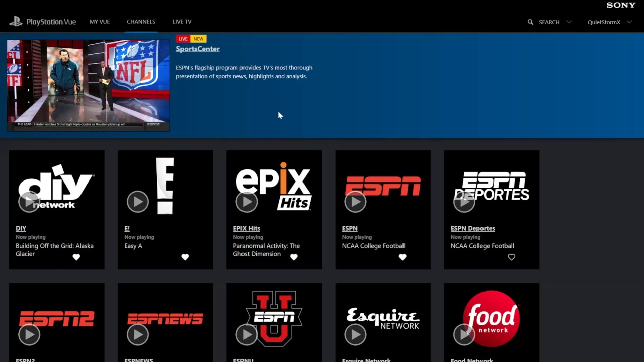Play the ESPN2 channel

click(29, 334)
